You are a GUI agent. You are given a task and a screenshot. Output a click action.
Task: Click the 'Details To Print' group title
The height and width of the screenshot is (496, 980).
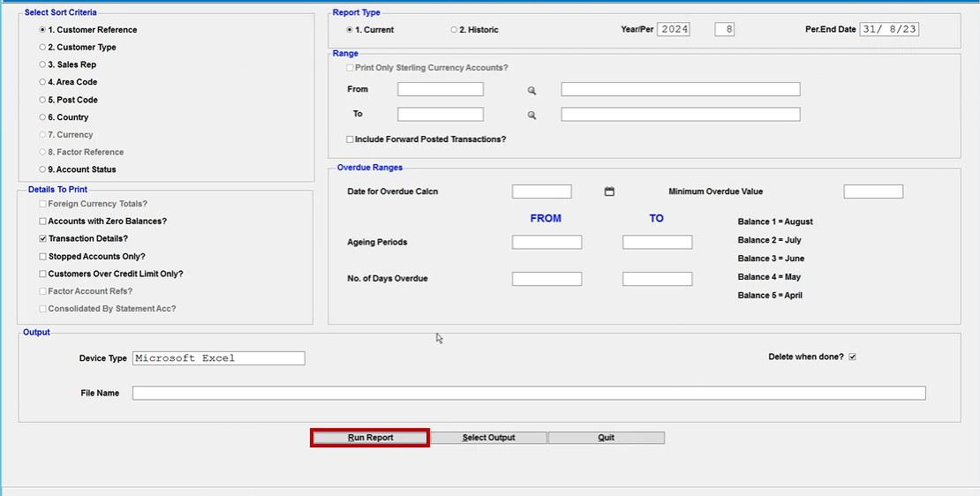tap(57, 189)
